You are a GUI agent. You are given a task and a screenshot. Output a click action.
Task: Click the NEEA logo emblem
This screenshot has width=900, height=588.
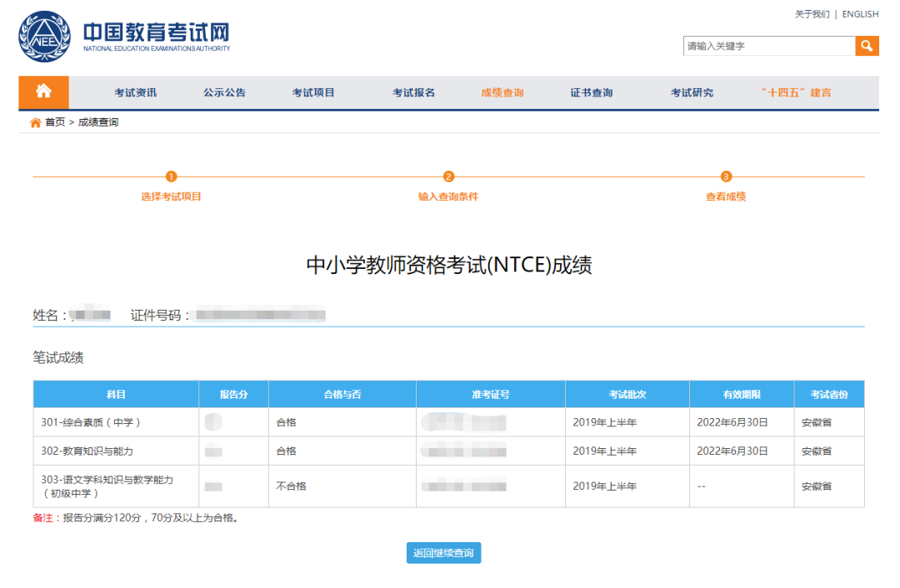[47, 36]
